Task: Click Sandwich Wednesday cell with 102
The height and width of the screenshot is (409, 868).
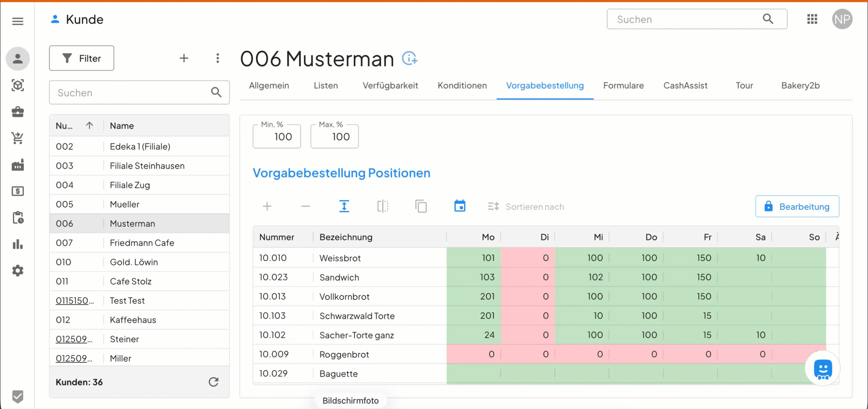Action: [582, 277]
